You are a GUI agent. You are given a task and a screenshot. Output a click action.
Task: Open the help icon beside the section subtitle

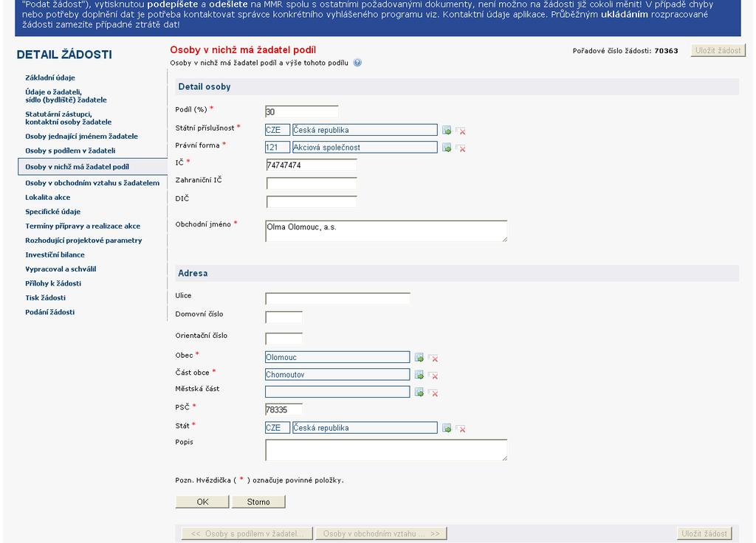click(357, 63)
